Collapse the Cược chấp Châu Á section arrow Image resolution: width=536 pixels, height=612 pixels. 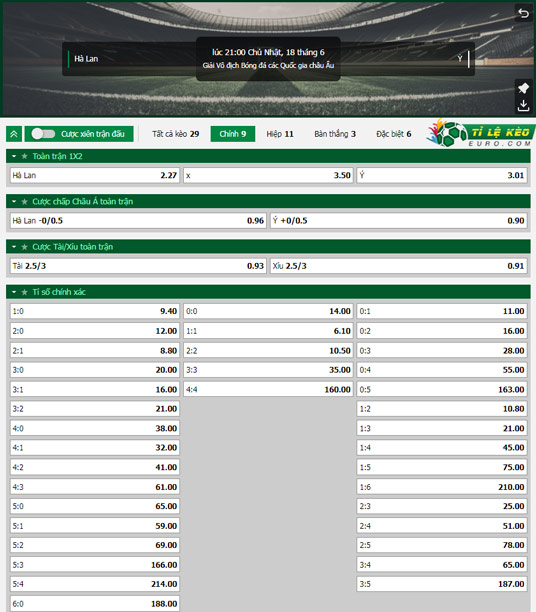[14, 201]
